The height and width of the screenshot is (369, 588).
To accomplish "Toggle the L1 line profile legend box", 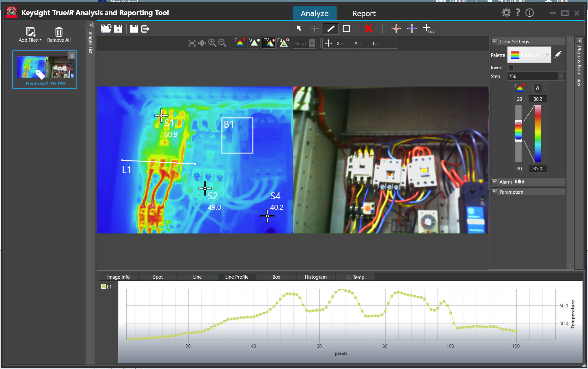I will pyautogui.click(x=104, y=287).
